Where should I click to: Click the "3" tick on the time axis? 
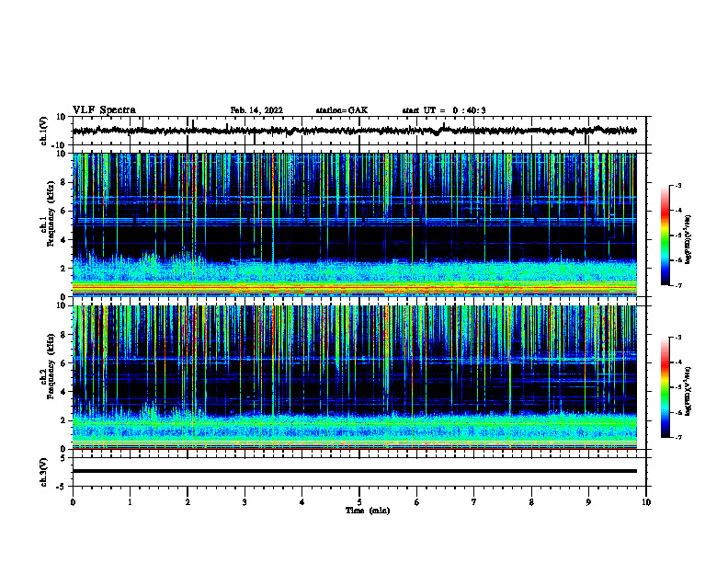point(245,502)
